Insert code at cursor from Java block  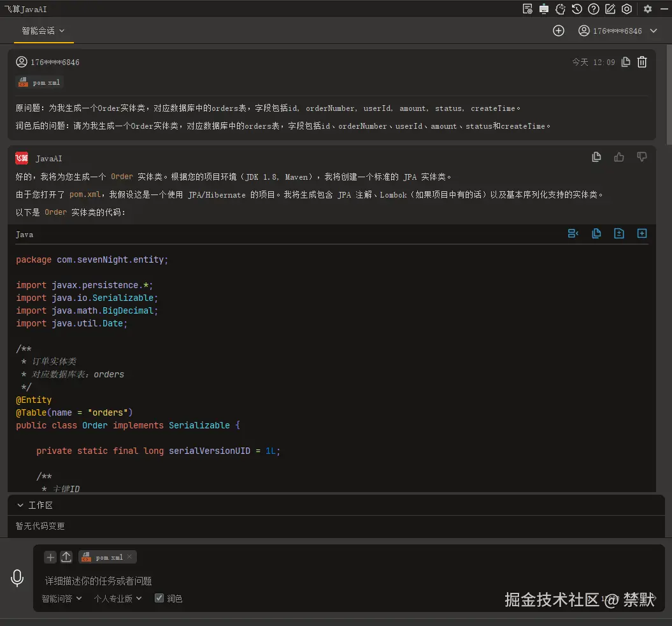tap(619, 234)
